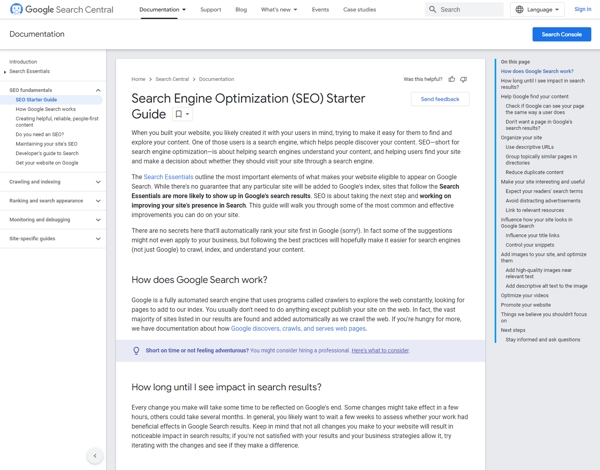Jump to Help Google find your content
This screenshot has height=470, width=600.
[534, 96]
